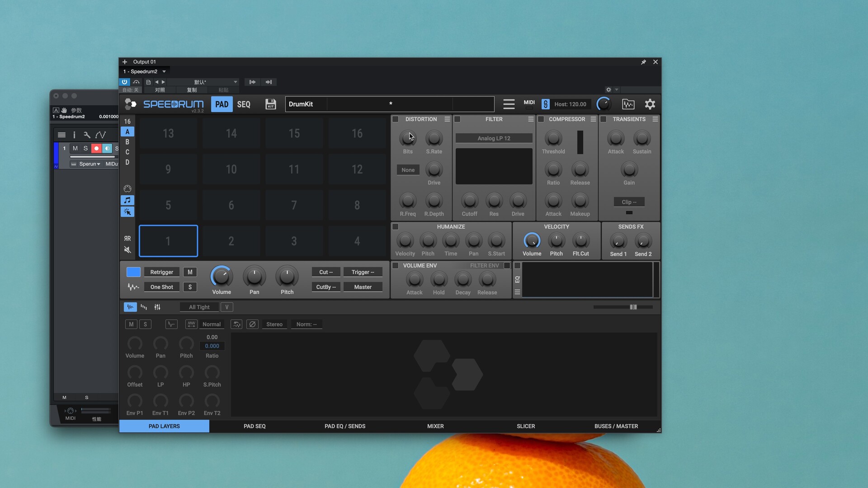Click the Retrigger button

(161, 272)
